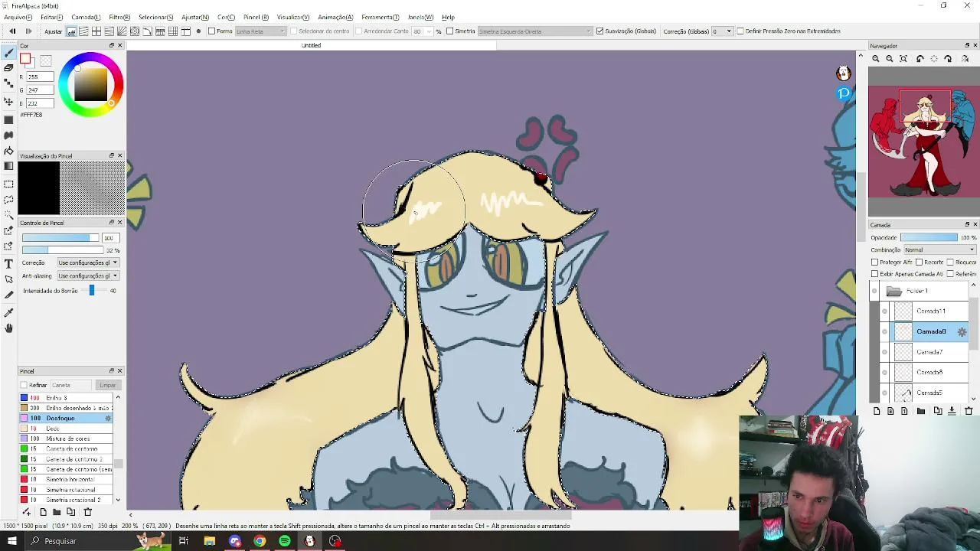Hide the Camada7 layer
The image size is (980, 551).
click(x=884, y=352)
